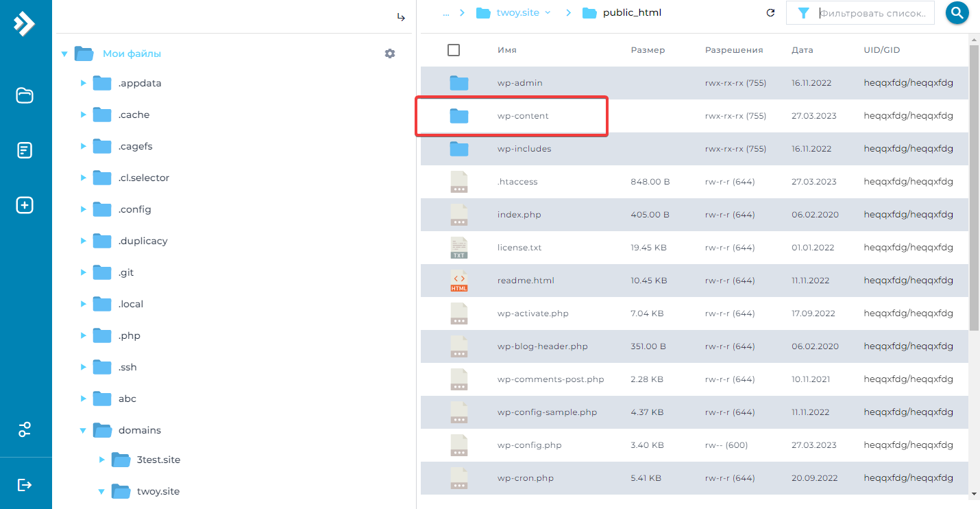Expand the .config folder arrow
The width and height of the screenshot is (980, 509).
click(84, 209)
